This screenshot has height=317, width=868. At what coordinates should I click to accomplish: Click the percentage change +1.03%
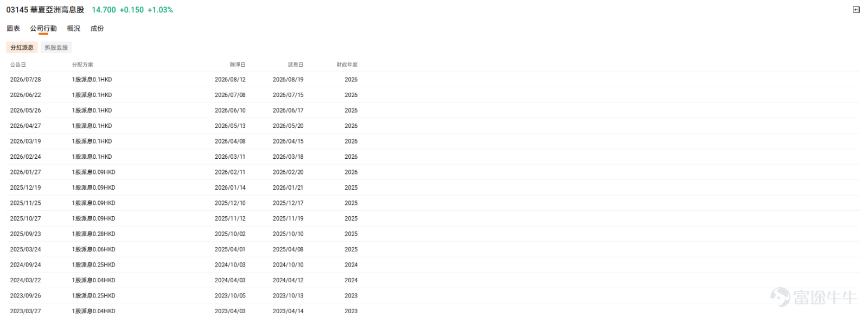pyautogui.click(x=161, y=10)
